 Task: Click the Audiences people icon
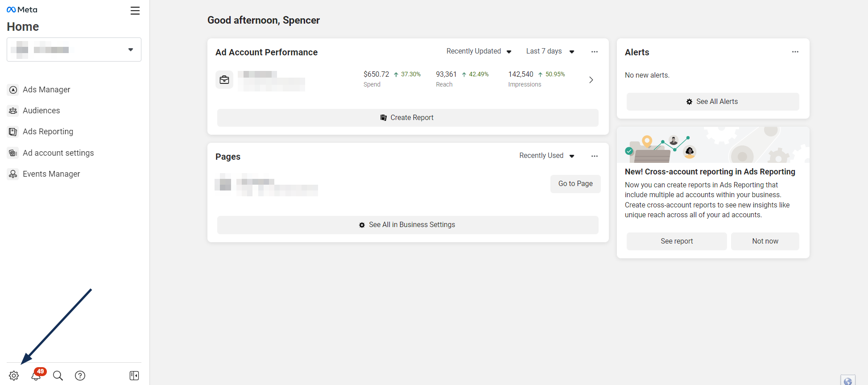(13, 111)
